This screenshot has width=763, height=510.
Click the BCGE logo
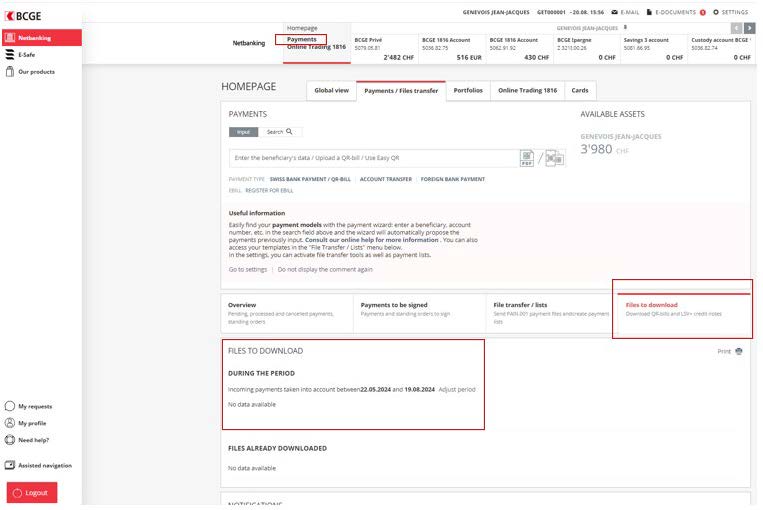tap(23, 16)
